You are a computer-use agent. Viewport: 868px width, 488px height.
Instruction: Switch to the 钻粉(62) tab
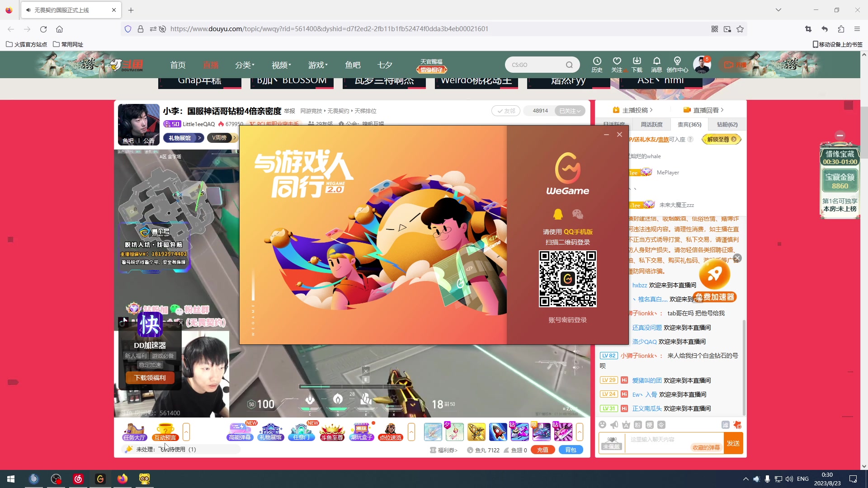coord(727,124)
